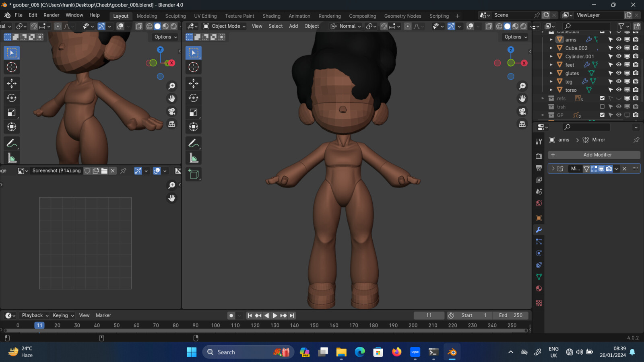Viewport: 644px width, 362px height.
Task: Click the Add Modifier button
Action: [594, 155]
